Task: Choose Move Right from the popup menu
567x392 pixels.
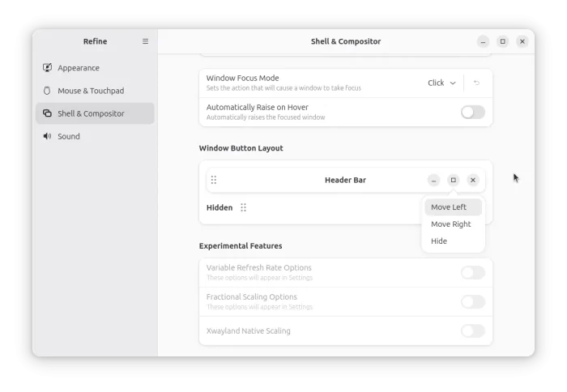Action: point(453,224)
